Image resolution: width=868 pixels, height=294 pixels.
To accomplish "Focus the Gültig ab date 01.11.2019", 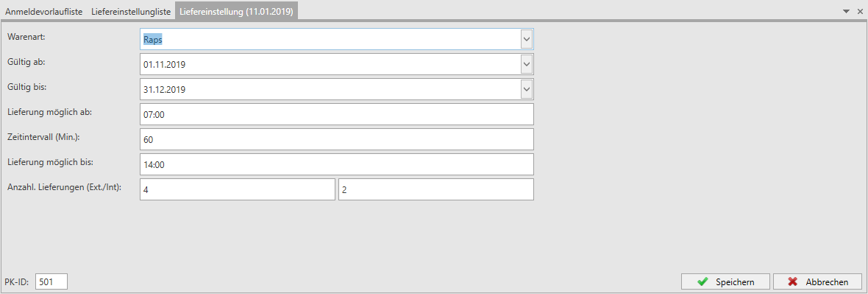I will point(330,64).
